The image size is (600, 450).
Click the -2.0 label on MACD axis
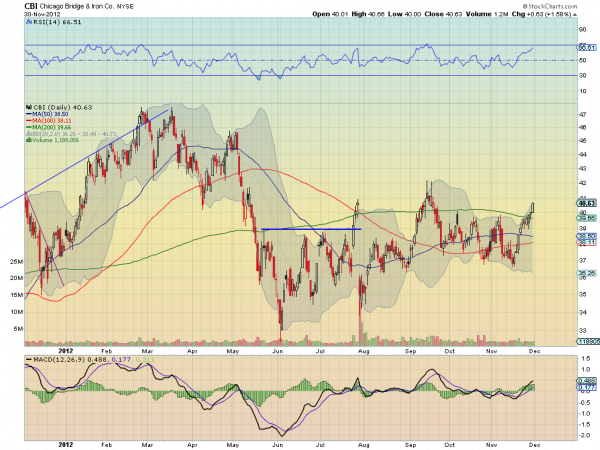pyautogui.click(x=584, y=436)
